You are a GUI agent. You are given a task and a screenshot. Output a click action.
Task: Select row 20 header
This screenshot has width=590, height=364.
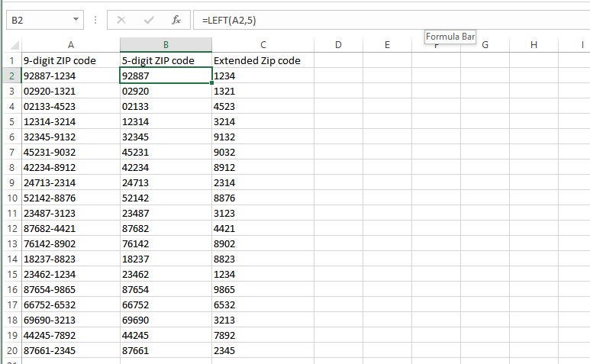11,351
